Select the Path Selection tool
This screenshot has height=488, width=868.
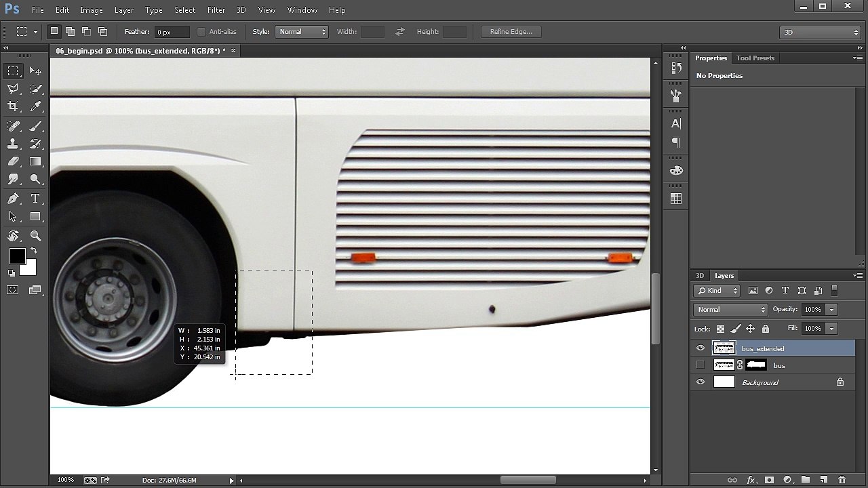point(13,216)
